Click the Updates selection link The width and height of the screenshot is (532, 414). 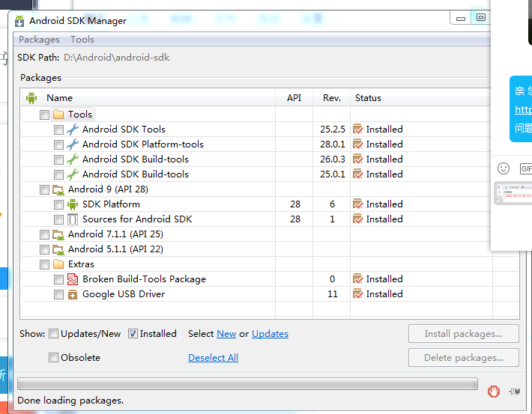[270, 334]
